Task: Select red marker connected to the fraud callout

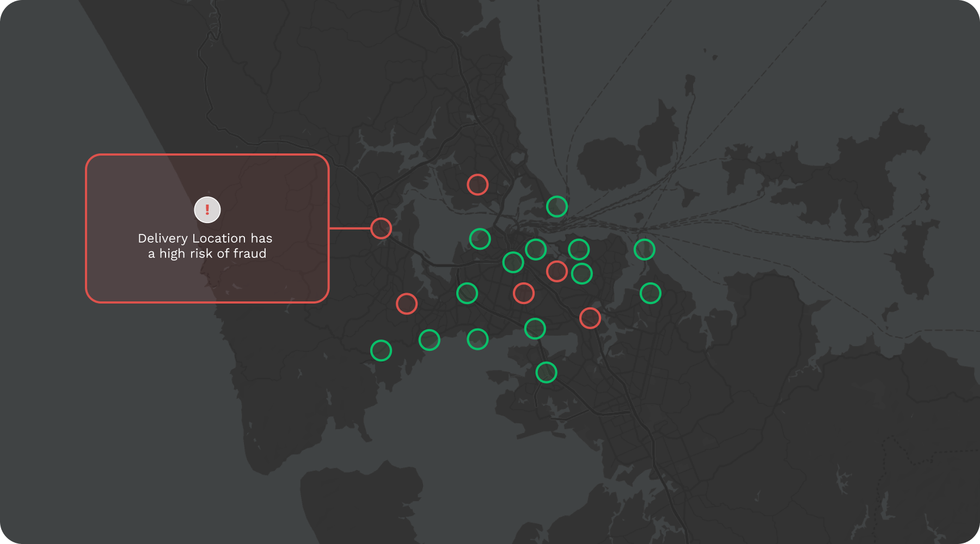Action: point(381,228)
